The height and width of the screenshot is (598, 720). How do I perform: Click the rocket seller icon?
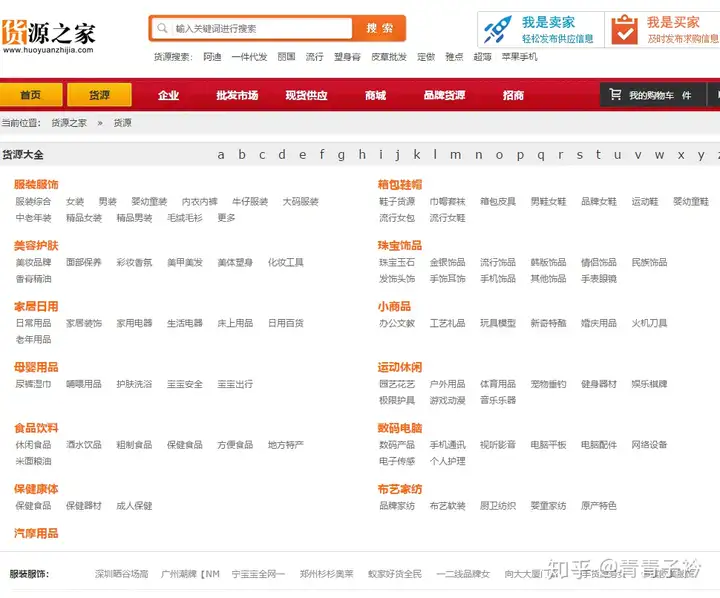click(498, 29)
